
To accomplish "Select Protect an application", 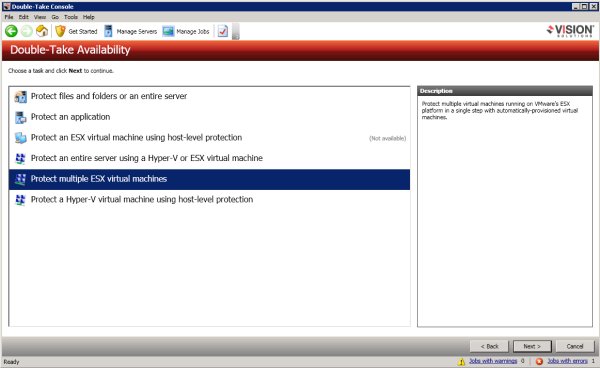I will 209,117.
